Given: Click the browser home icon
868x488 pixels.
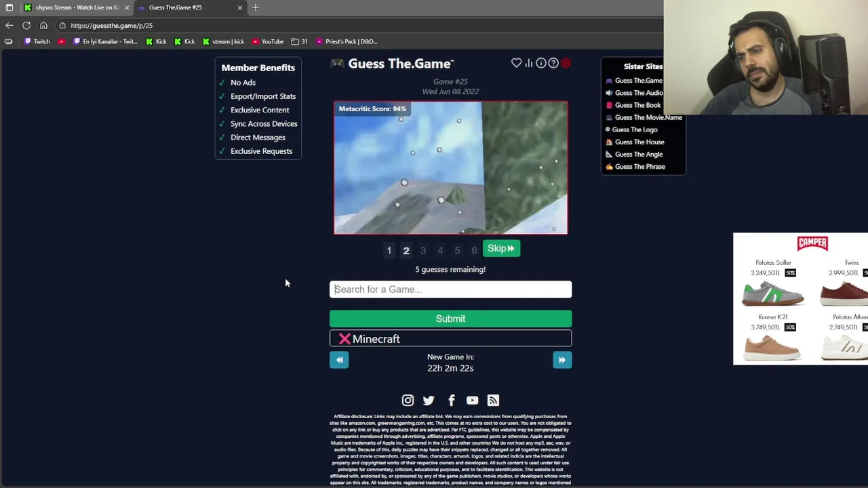Looking at the screenshot, I should coord(43,25).
